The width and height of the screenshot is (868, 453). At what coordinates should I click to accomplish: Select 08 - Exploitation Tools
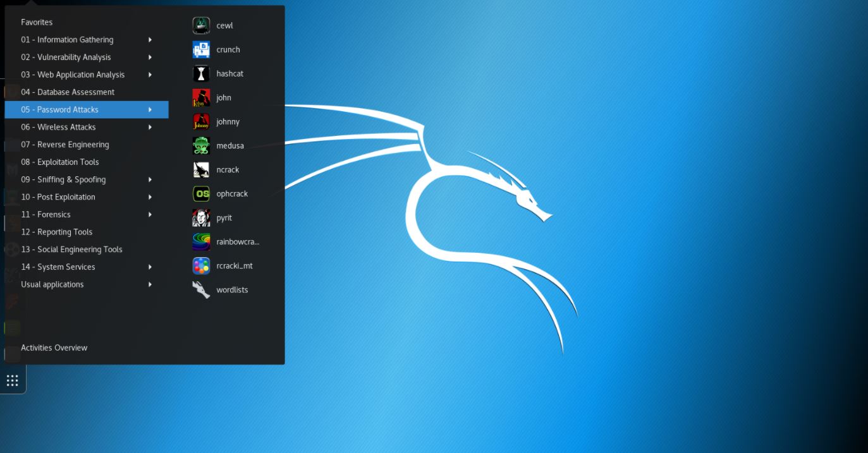coord(87,162)
